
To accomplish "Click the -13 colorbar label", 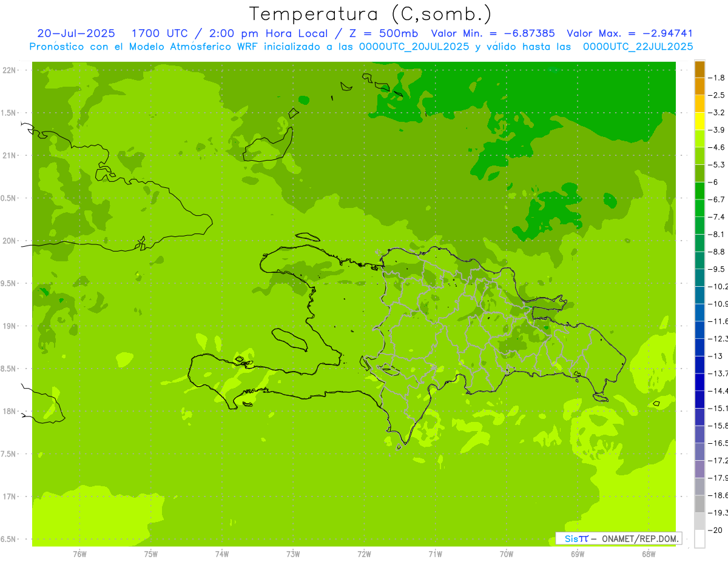I will [x=716, y=356].
